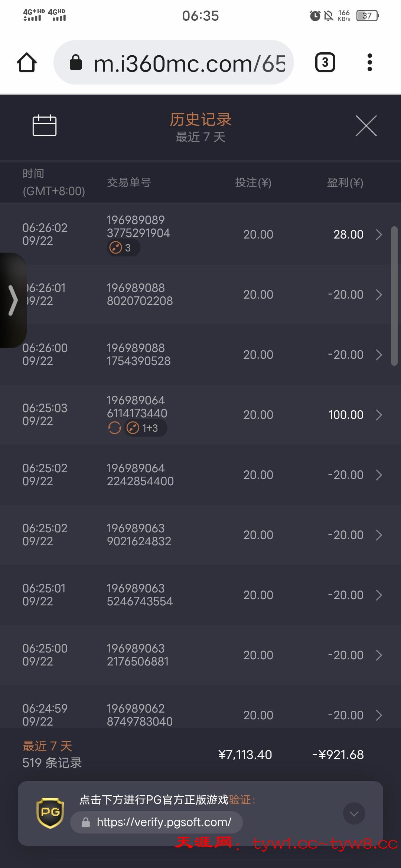Tap the PG shield logo
This screenshot has height=868, width=401.
pyautogui.click(x=50, y=813)
